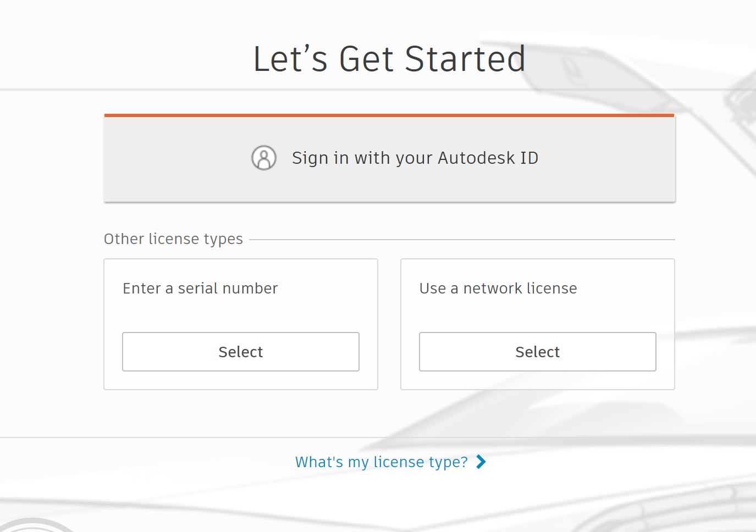Open the What's my license type? link

381,462
